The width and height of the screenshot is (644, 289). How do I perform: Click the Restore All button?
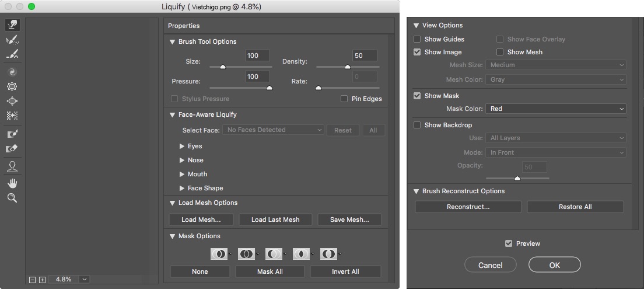[x=575, y=207]
